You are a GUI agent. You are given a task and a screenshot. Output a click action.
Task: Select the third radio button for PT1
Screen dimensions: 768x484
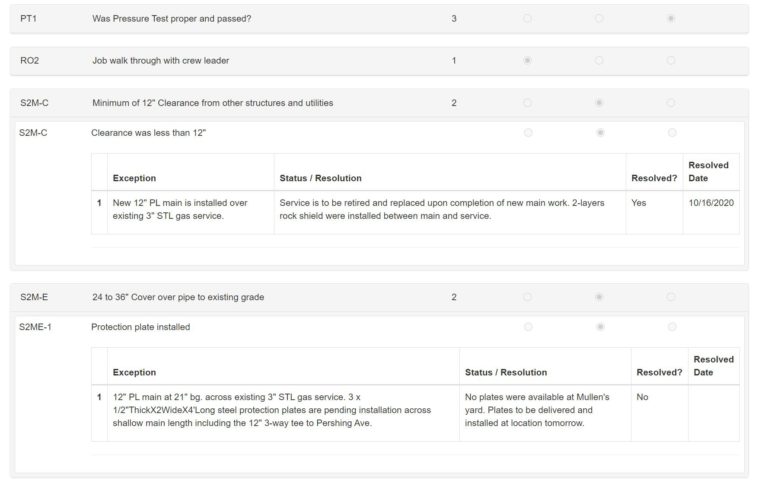coord(670,18)
